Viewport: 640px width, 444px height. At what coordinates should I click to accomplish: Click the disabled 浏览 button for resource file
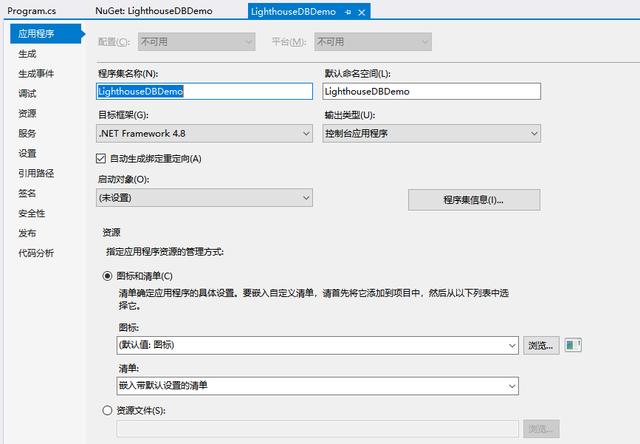pos(541,429)
